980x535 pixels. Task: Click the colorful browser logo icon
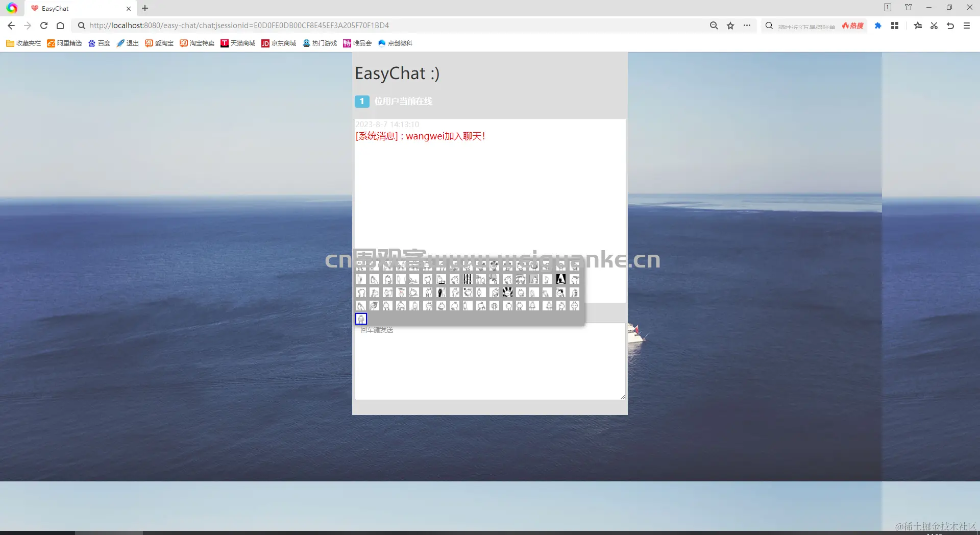[12, 8]
